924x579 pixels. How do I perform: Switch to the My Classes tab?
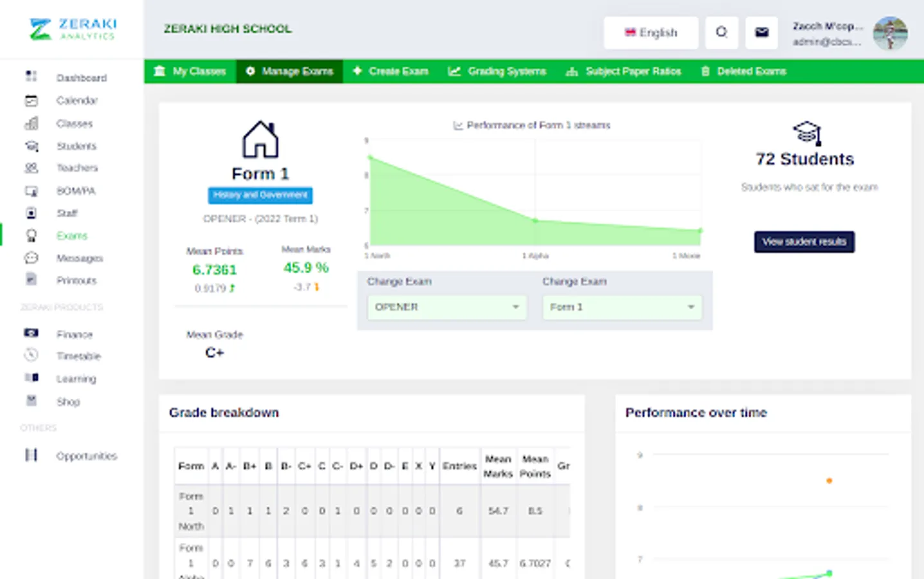click(190, 71)
